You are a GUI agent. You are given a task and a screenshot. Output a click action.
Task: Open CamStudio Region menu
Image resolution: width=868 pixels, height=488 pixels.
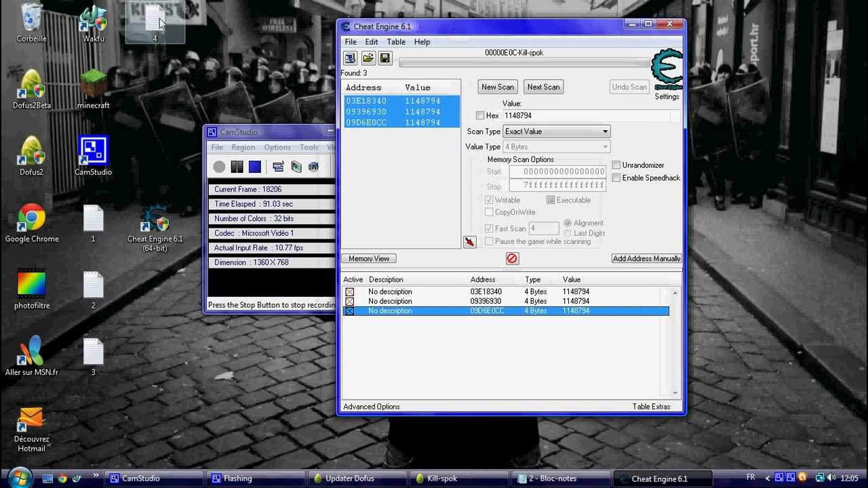pos(243,148)
